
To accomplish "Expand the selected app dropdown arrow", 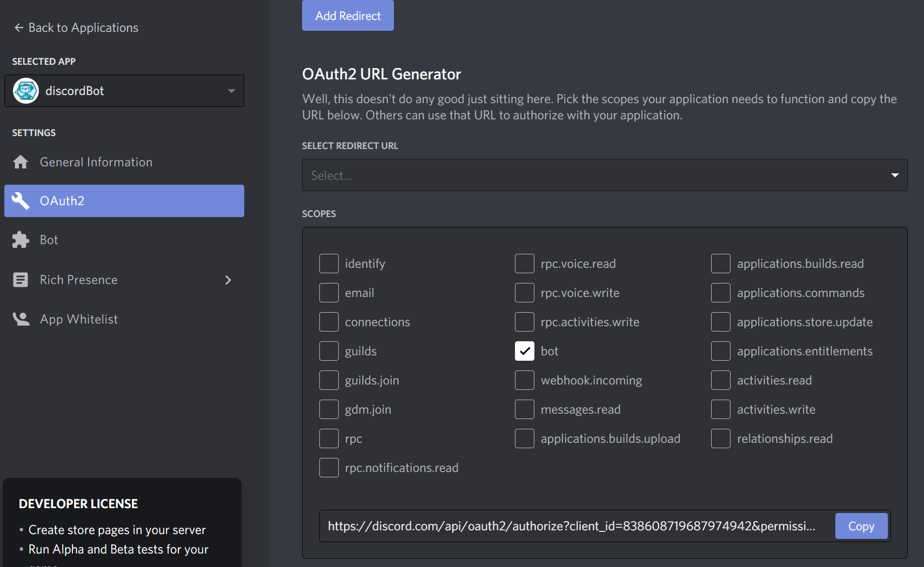I will click(232, 91).
